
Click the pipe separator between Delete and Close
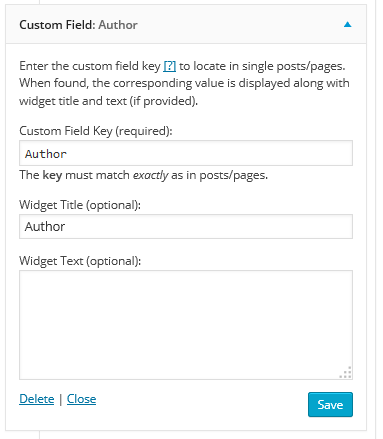click(61, 399)
